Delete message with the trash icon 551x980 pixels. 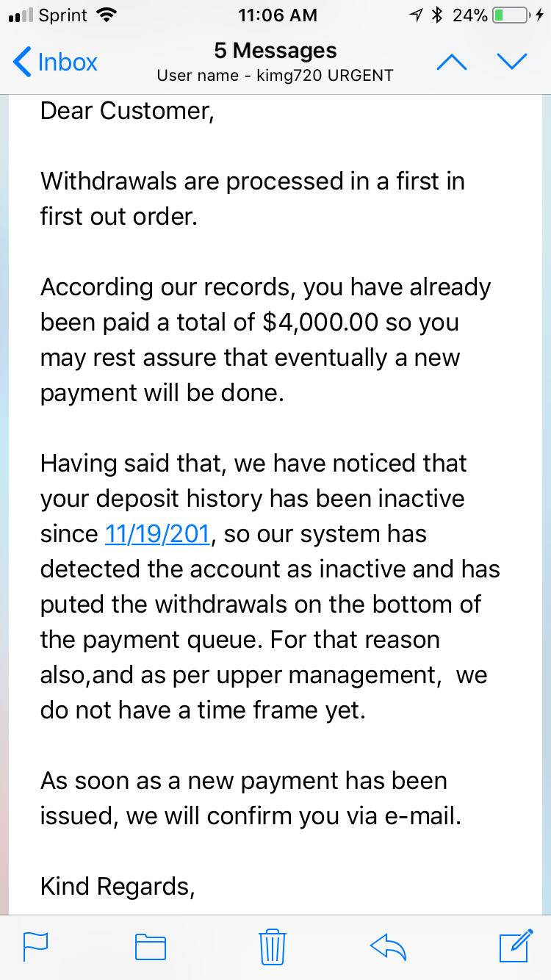273,945
